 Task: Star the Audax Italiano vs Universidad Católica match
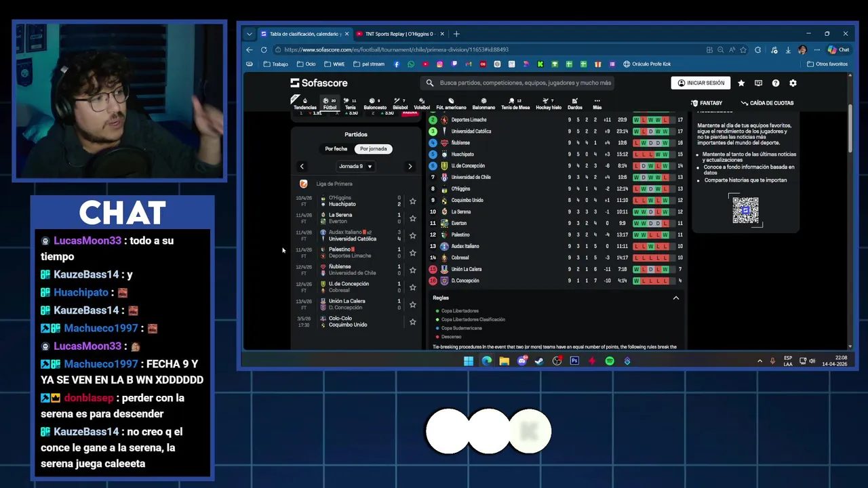pos(412,236)
